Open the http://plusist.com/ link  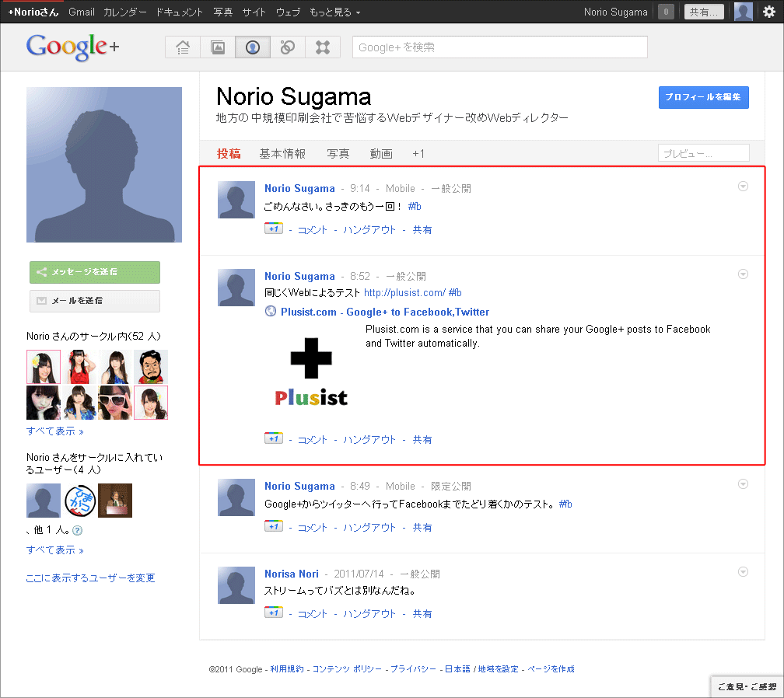pyautogui.click(x=404, y=292)
